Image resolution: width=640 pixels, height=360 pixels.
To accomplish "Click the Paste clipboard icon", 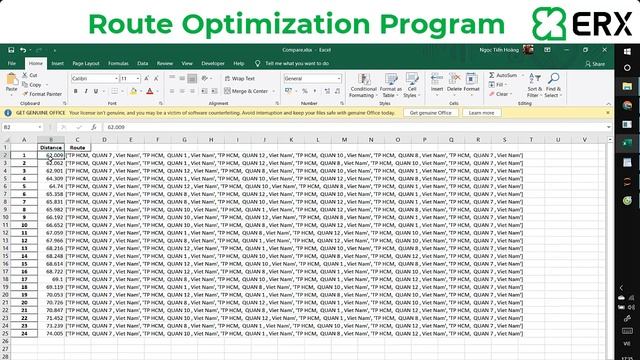I will (x=11, y=79).
